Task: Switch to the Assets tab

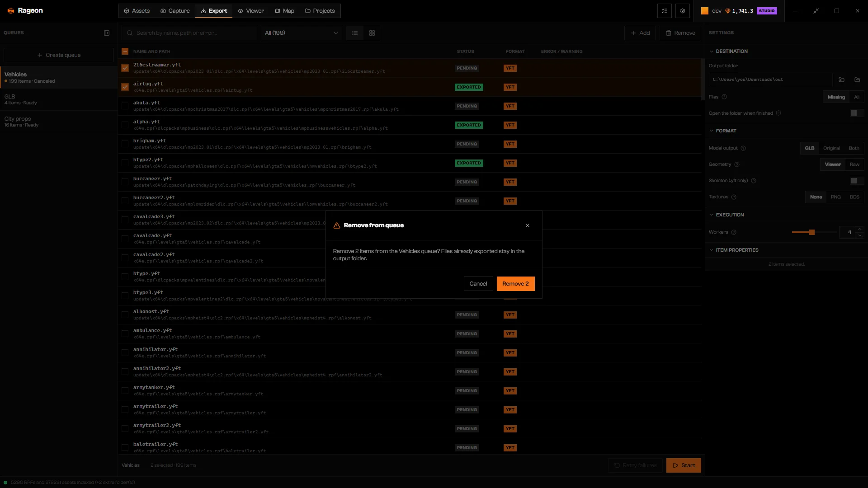Action: 137,11
